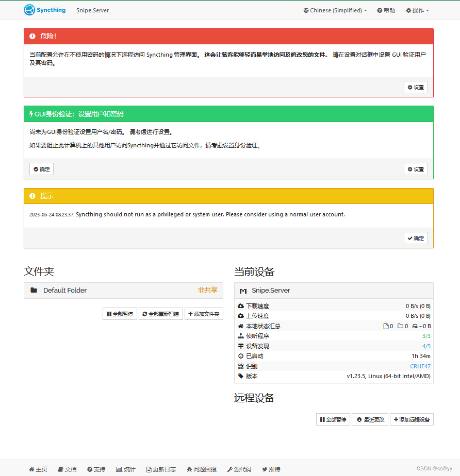Open the 主页 home footer link
The image size is (460, 476).
(x=38, y=469)
